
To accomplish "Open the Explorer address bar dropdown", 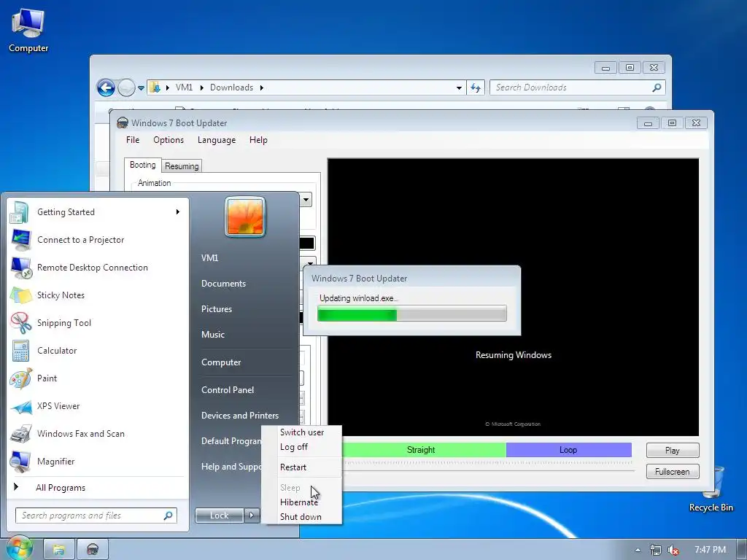I will coord(459,87).
